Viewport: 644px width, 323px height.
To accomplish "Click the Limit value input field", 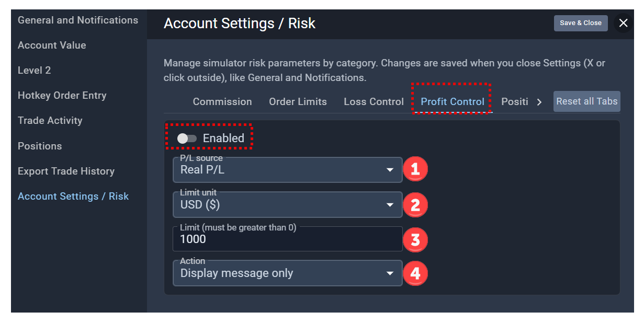I will coord(287,239).
